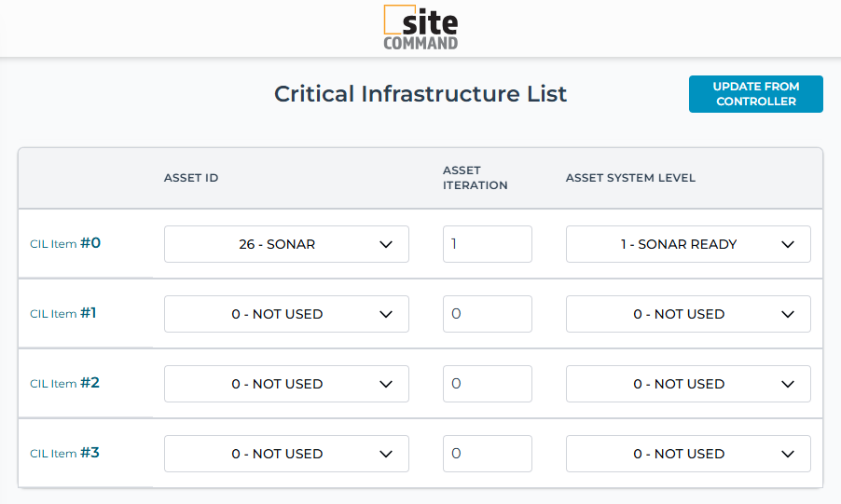Open Asset ID dropdown for CIL Item #2

[x=286, y=384]
